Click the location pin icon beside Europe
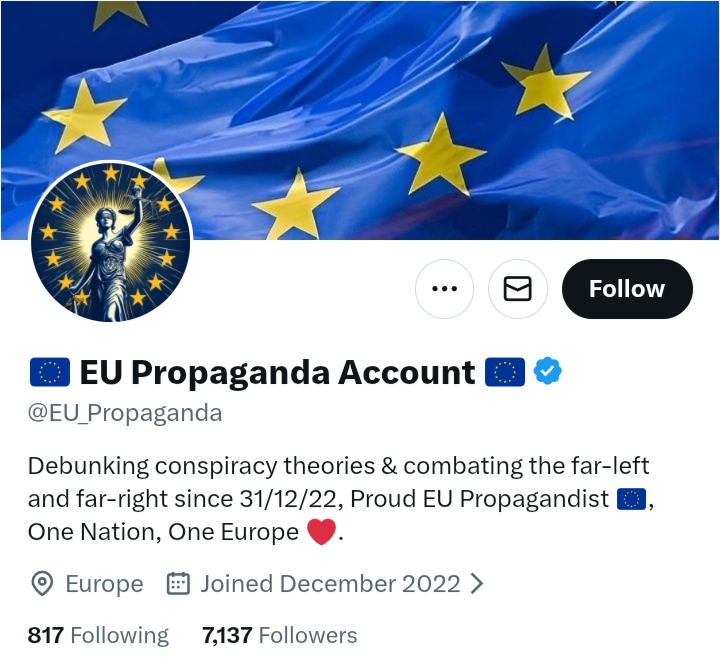The height and width of the screenshot is (665, 720). tap(42, 584)
